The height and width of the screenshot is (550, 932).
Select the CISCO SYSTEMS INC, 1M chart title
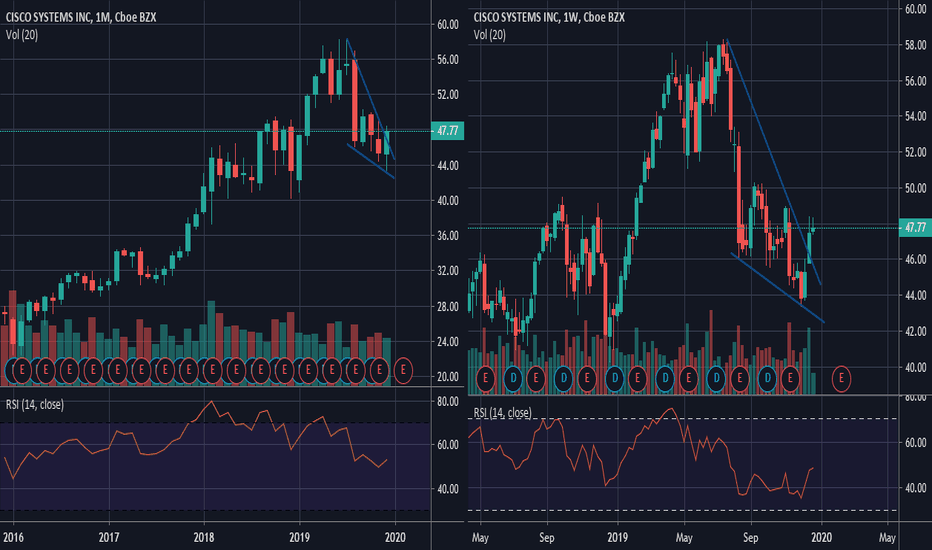[81, 17]
